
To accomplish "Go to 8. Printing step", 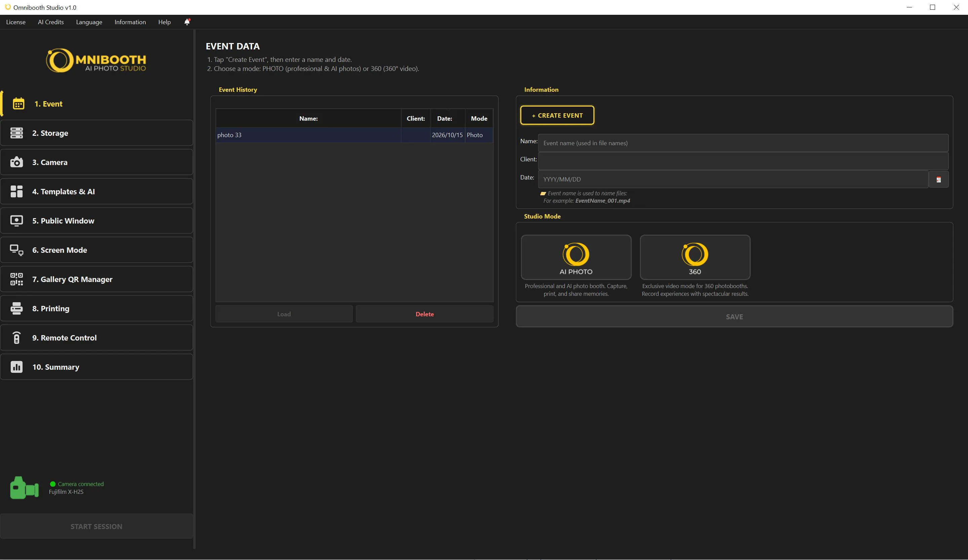I will (96, 309).
